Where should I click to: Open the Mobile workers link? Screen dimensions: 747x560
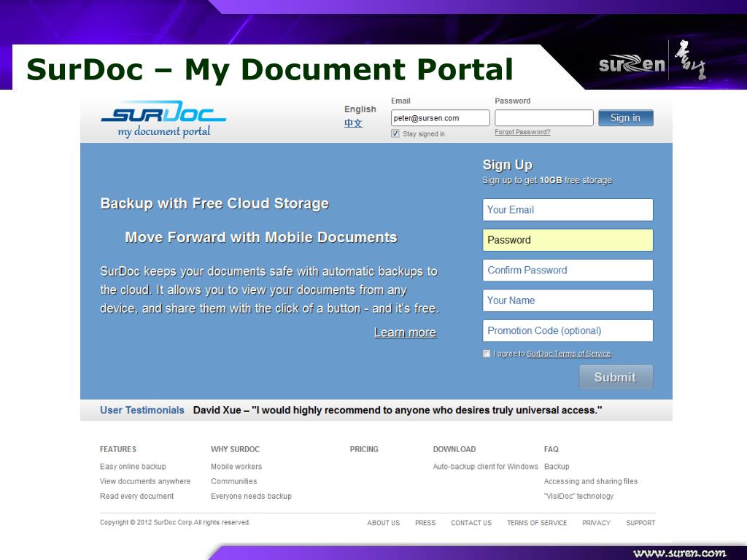coord(236,466)
